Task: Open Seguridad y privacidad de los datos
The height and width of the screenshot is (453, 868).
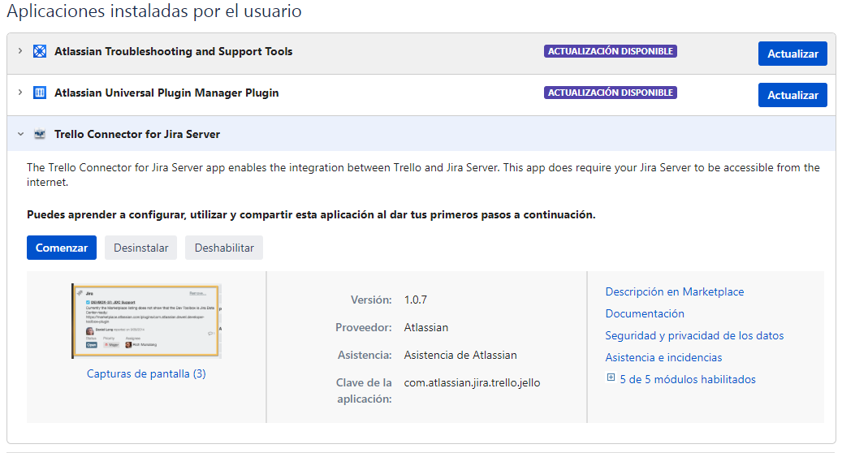Action: (x=694, y=335)
